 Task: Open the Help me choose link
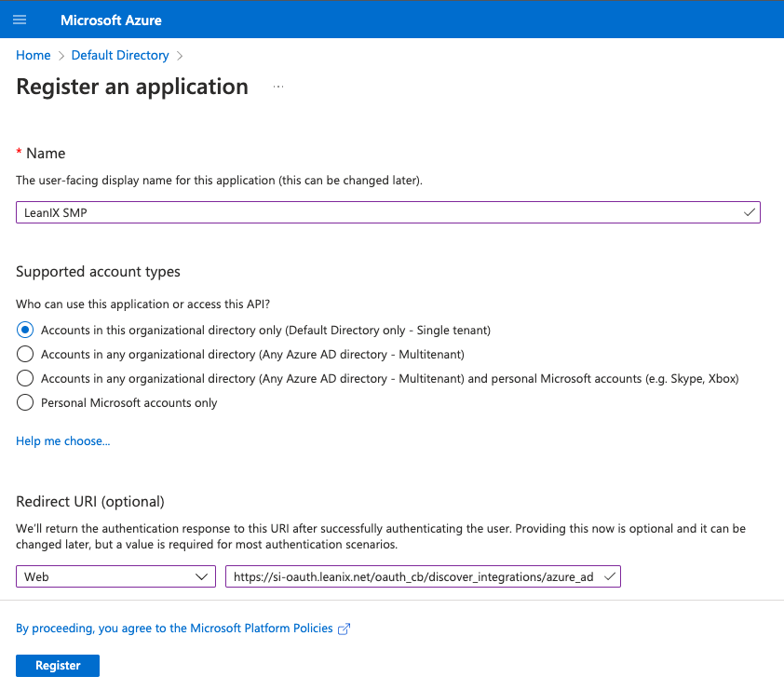(x=63, y=441)
